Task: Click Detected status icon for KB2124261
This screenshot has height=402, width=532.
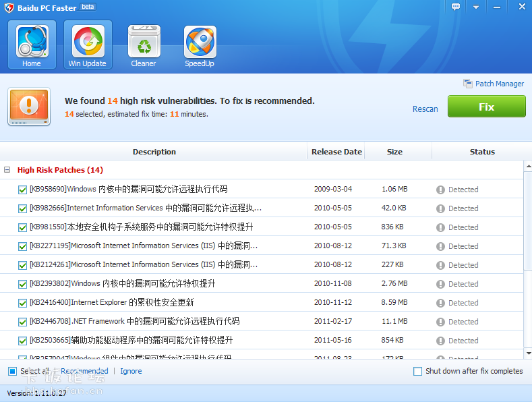Action: 440,265
